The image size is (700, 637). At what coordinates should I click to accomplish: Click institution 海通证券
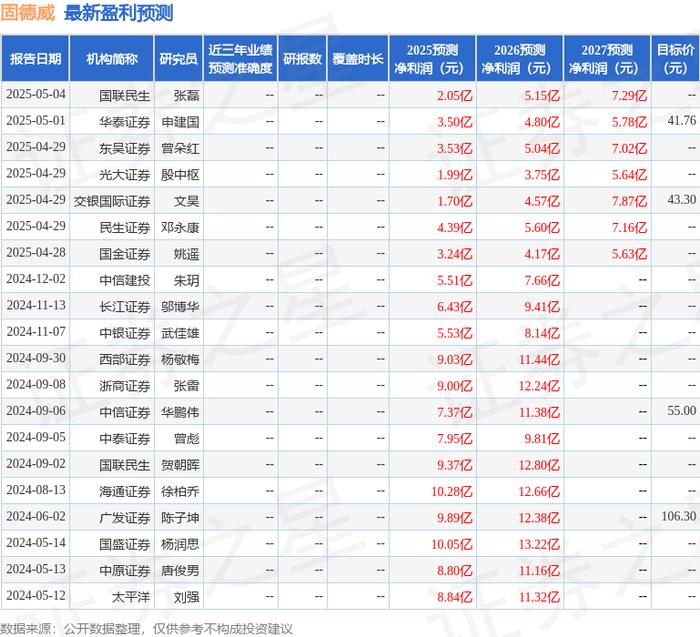(125, 491)
